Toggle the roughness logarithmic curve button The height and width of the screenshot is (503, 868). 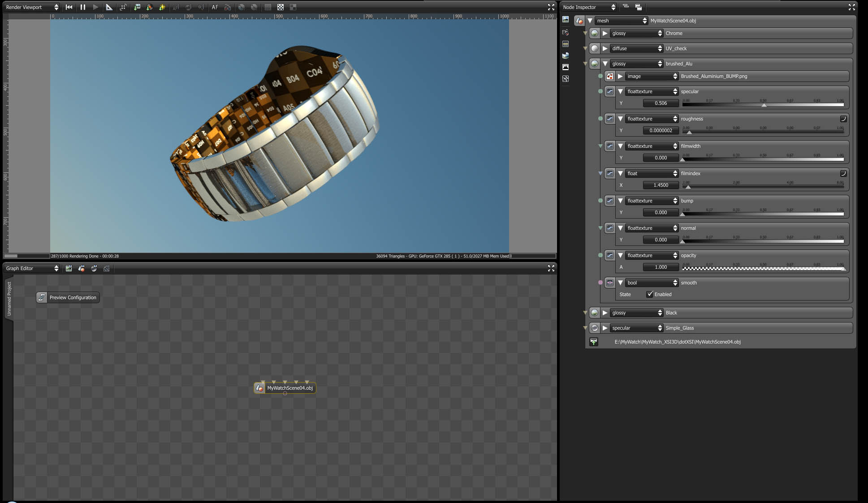(x=843, y=119)
